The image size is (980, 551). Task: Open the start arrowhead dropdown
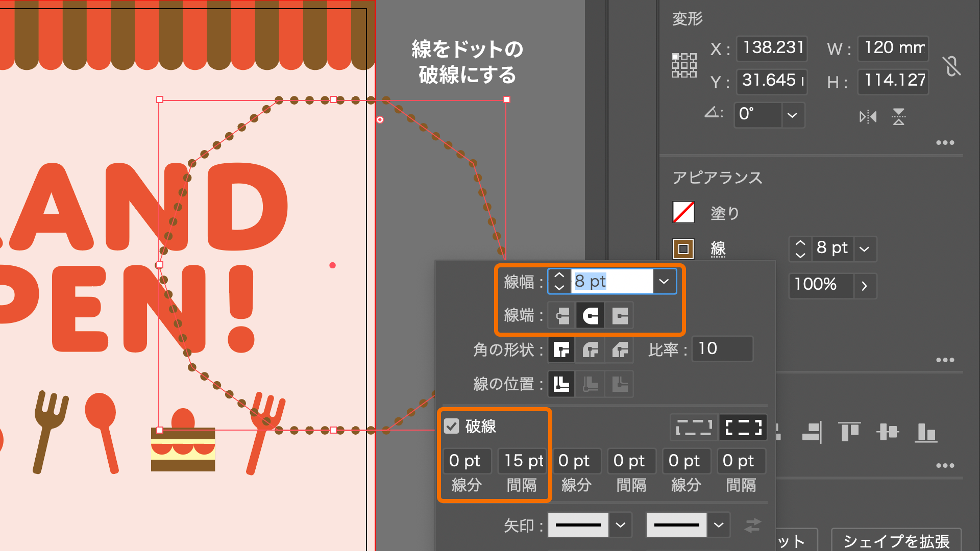click(620, 525)
